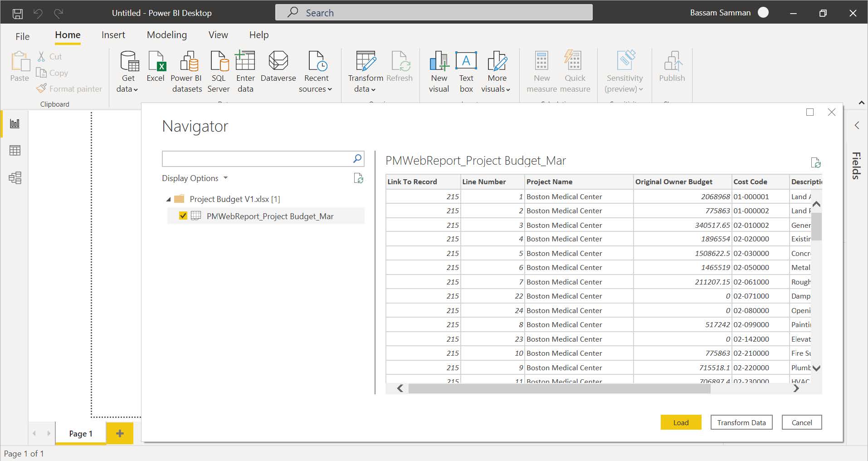Click the Quick measure icon
The image size is (868, 461).
[573, 61]
